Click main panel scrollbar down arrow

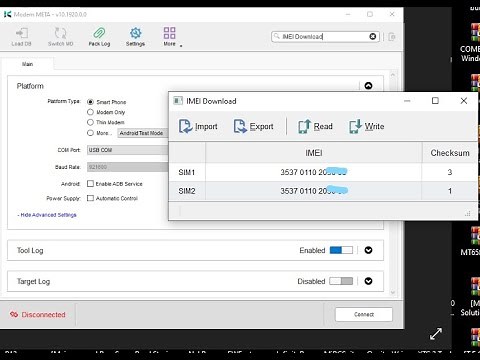pyautogui.click(x=393, y=292)
